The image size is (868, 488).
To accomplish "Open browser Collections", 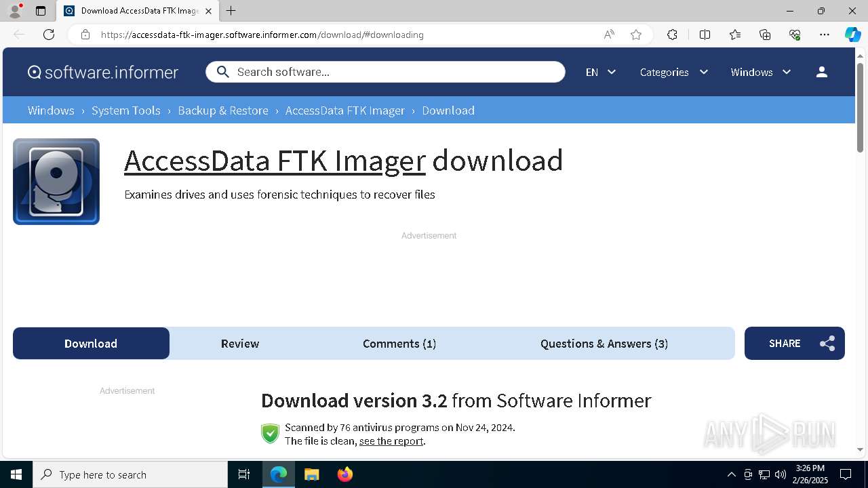I will tap(765, 35).
